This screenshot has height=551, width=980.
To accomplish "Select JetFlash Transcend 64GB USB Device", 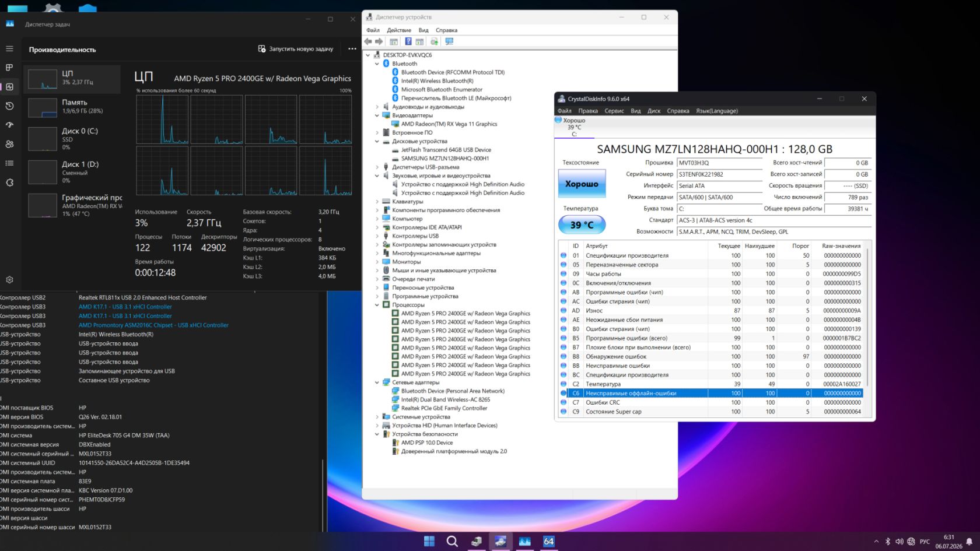I will tap(446, 150).
